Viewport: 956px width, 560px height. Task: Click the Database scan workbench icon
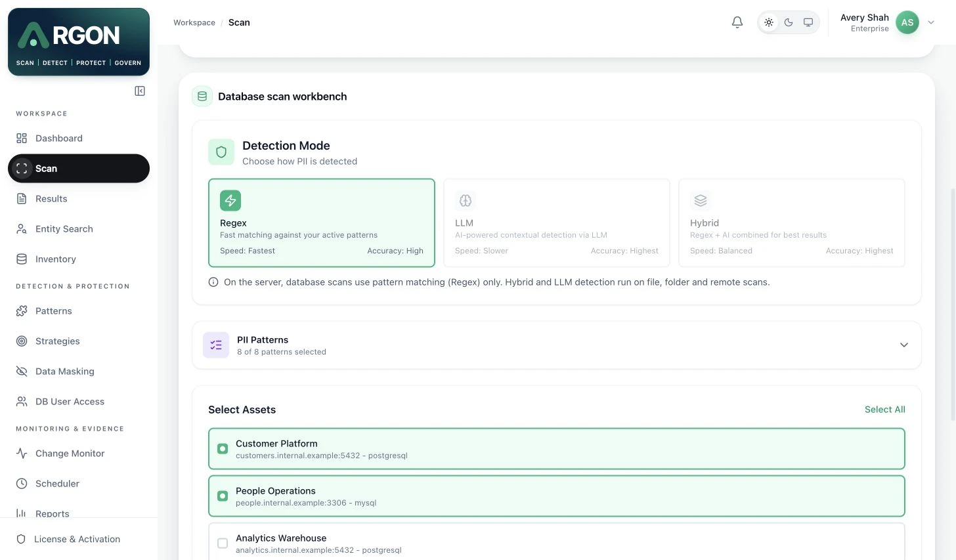coord(202,97)
